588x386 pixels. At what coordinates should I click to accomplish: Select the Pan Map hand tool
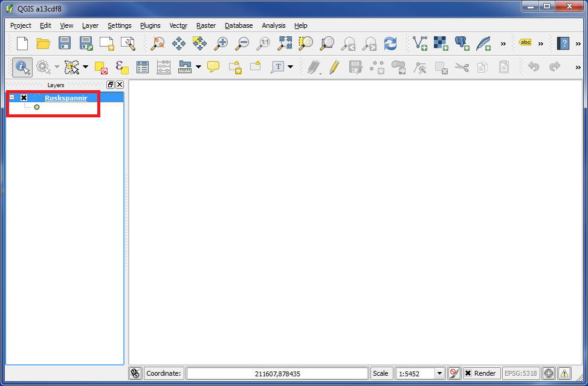coord(178,44)
